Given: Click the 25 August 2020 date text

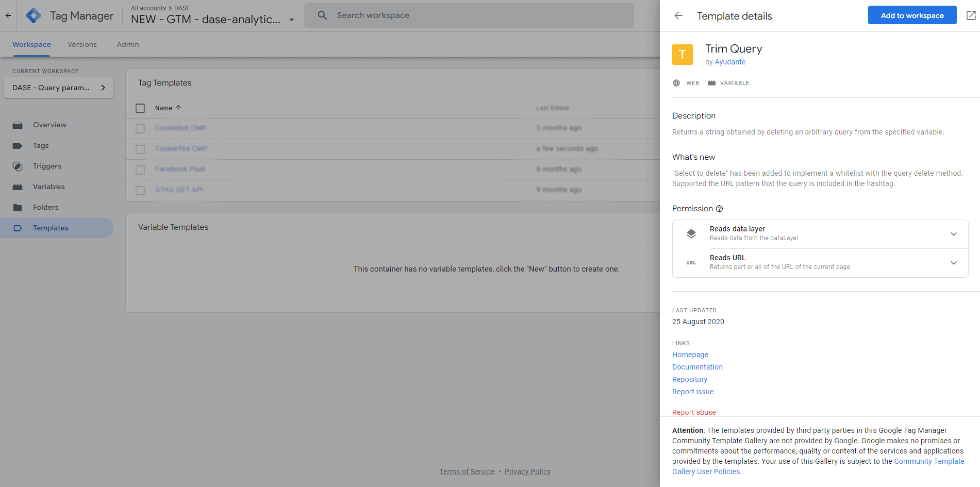Looking at the screenshot, I should 698,322.
